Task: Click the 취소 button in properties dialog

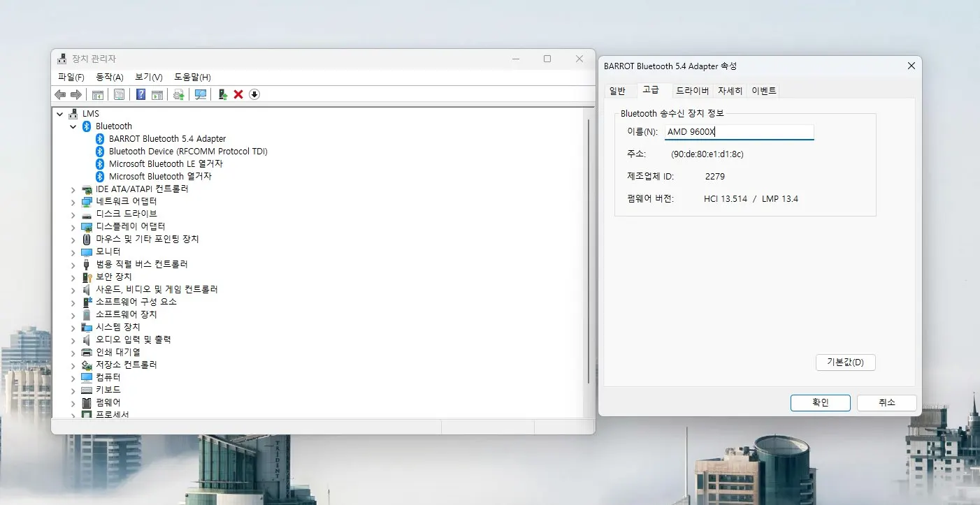Action: coord(887,403)
